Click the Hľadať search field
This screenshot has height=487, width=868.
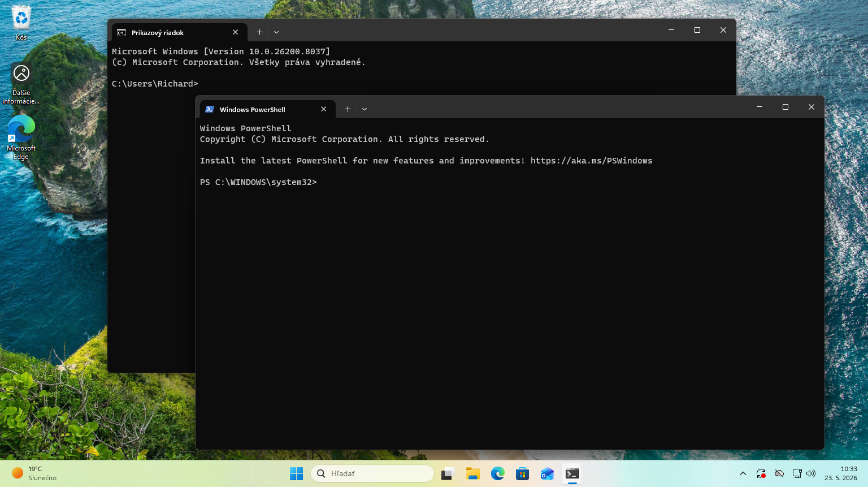click(x=372, y=473)
